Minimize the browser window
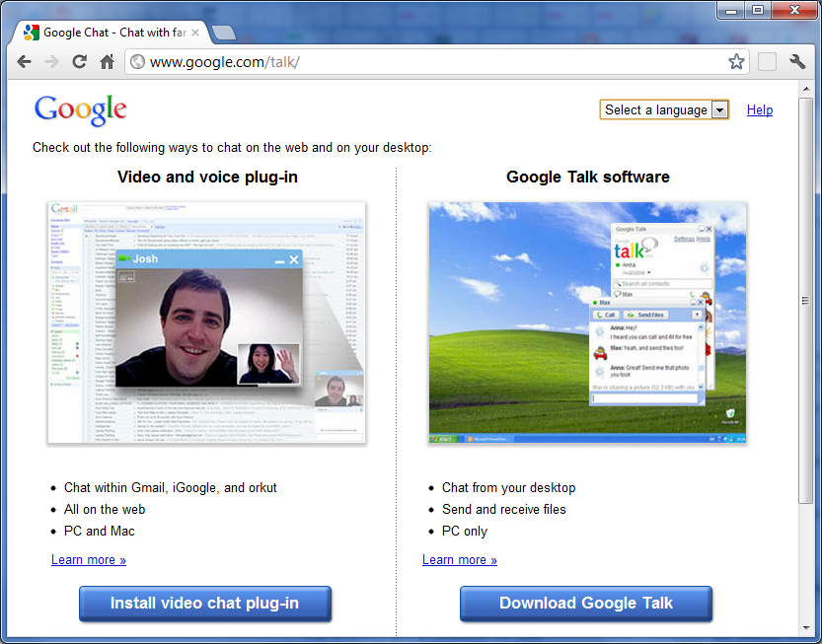This screenshot has height=644, width=822. click(731, 10)
